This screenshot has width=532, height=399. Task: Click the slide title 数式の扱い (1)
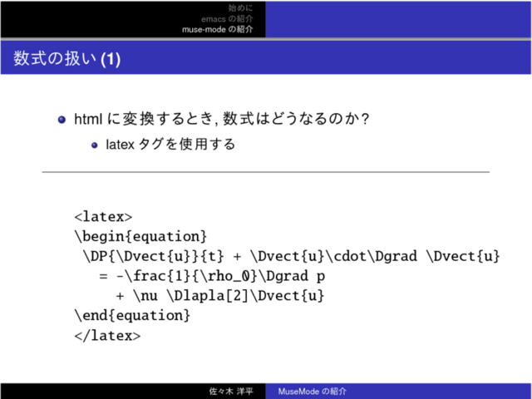click(67, 60)
